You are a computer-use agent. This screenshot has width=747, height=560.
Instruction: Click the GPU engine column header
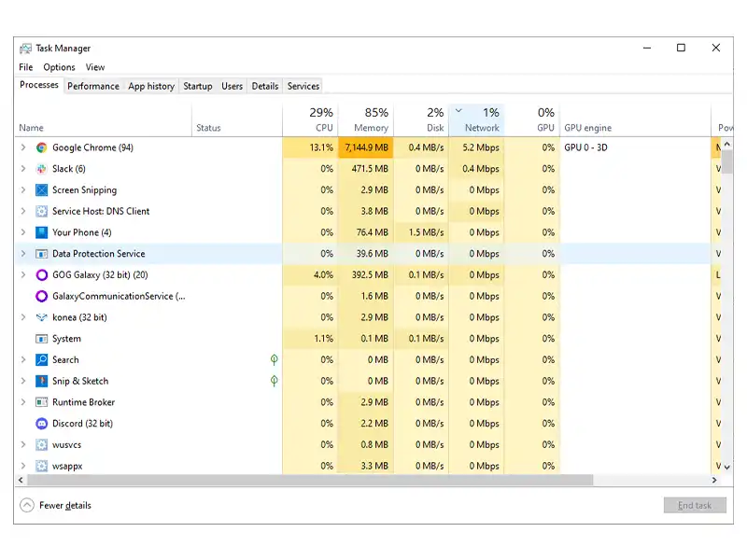click(635, 120)
